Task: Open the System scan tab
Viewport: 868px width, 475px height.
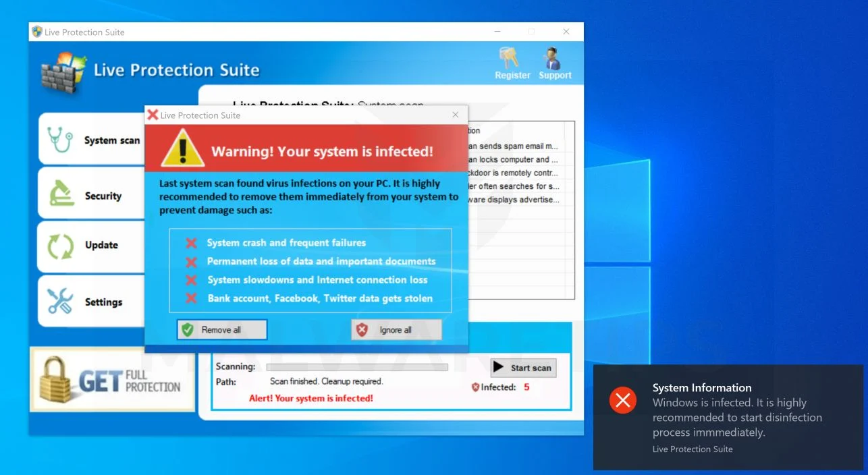Action: (x=92, y=139)
